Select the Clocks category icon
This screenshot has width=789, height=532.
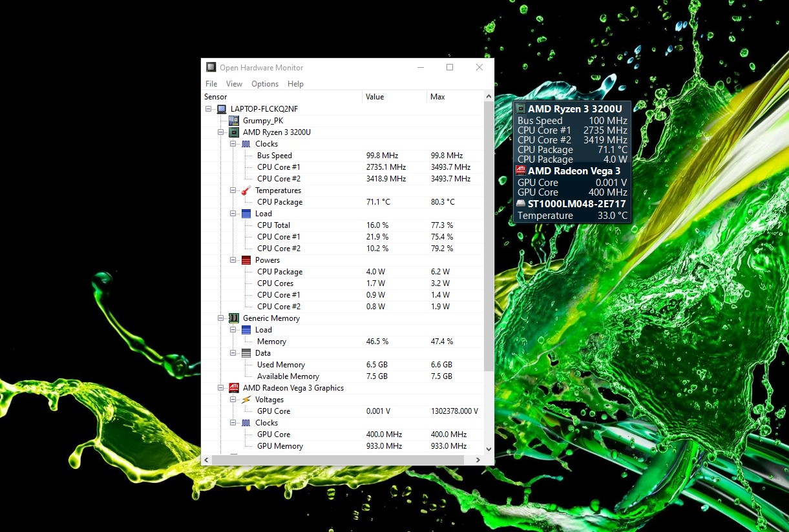(244, 143)
